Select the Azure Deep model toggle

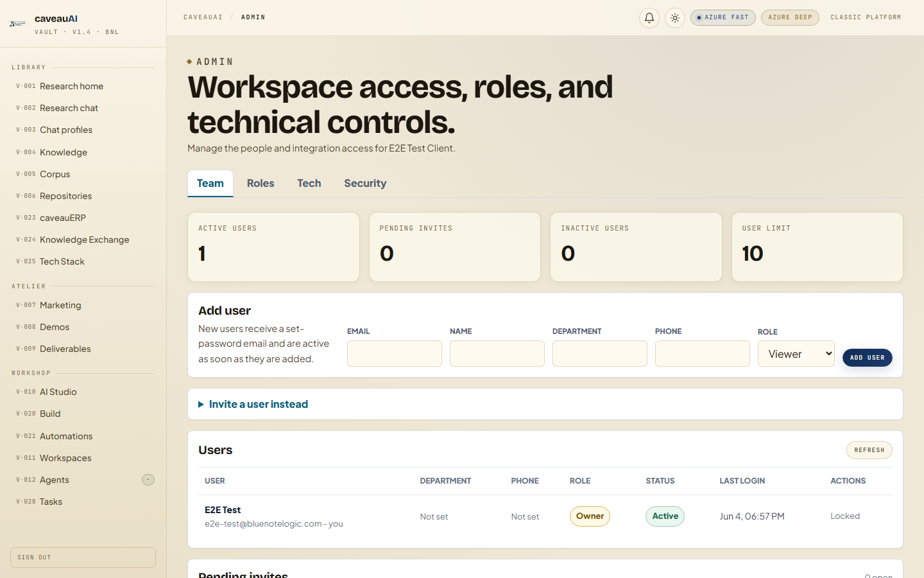[790, 17]
